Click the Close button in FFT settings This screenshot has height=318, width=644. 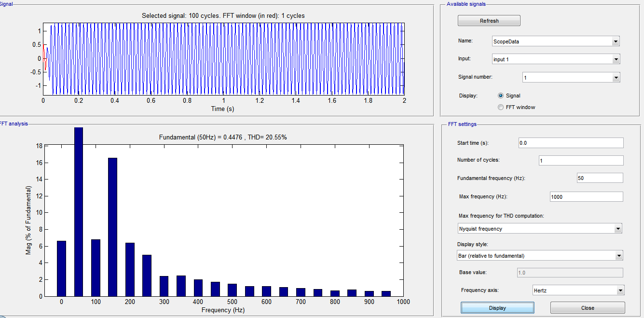coord(587,308)
